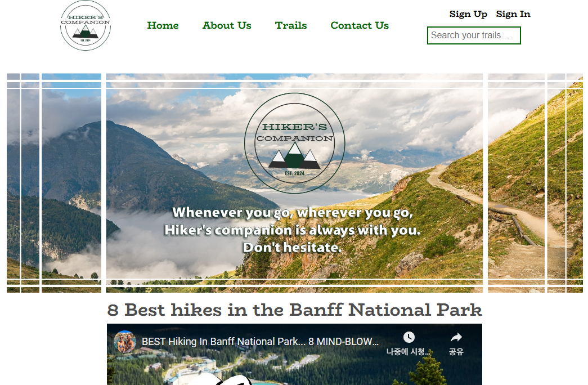This screenshot has width=588, height=385.
Task: Open the BEST Hiking In Banff video title
Action: (260, 342)
